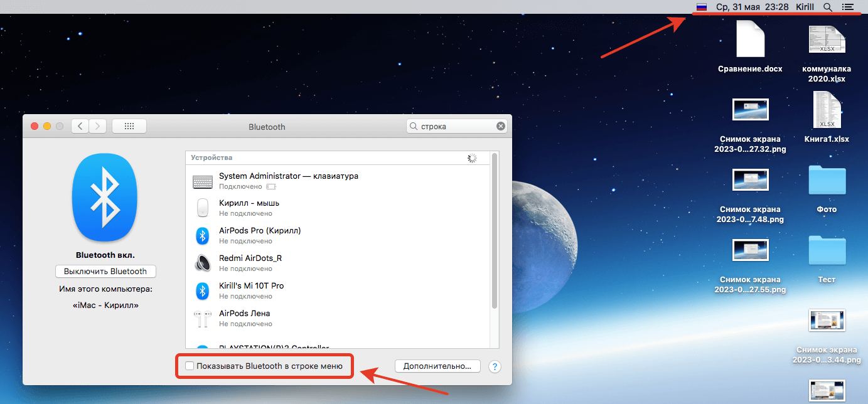Clear the search field with the x icon

click(x=500, y=126)
